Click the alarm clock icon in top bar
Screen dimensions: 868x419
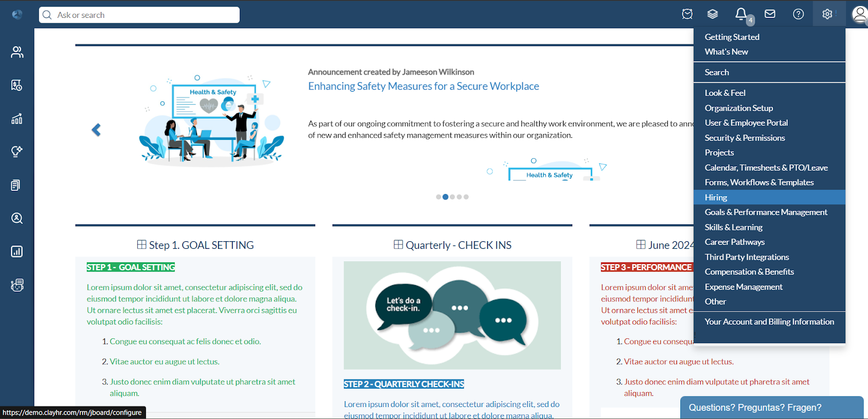coord(687,14)
